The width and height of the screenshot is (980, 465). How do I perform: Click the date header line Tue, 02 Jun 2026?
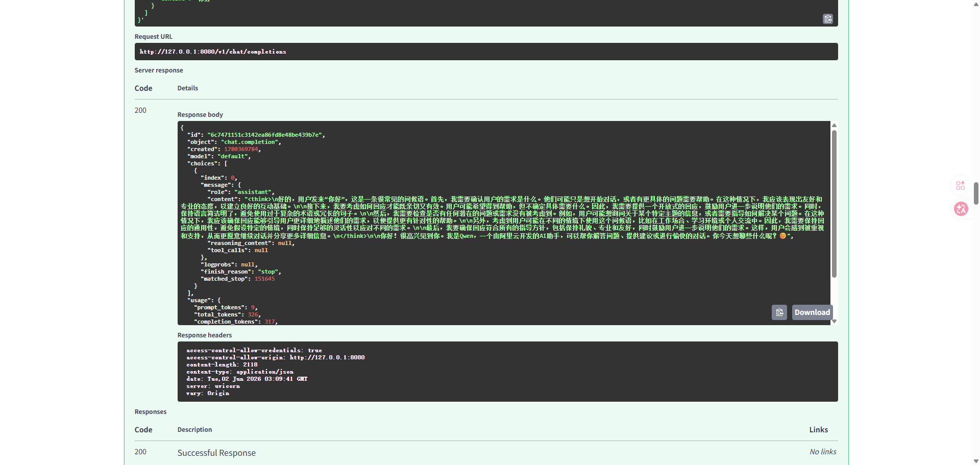coord(247,379)
